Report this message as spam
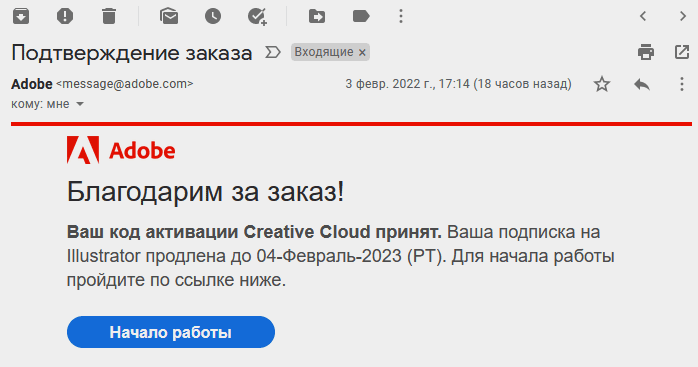This screenshot has width=698, height=367. point(65,16)
